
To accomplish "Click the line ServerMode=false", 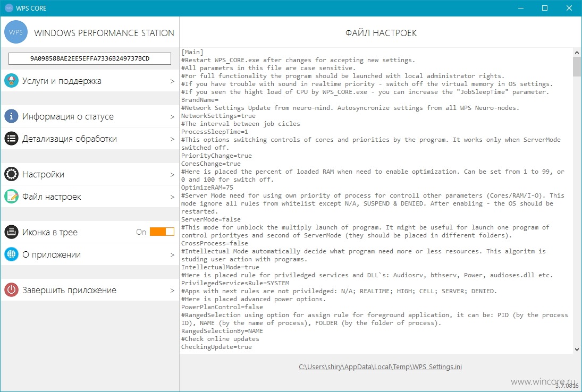I will 211,219.
